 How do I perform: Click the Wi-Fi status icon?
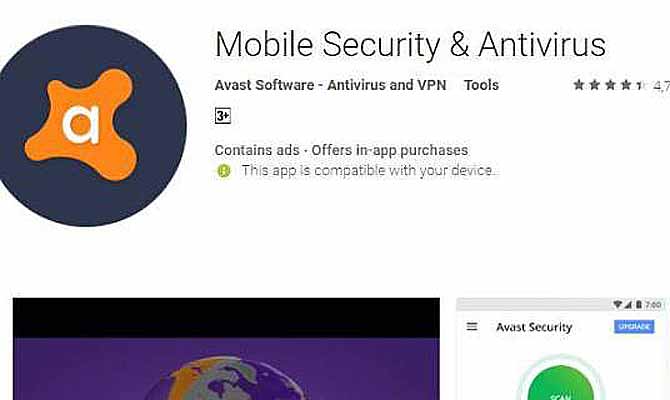coord(617,305)
